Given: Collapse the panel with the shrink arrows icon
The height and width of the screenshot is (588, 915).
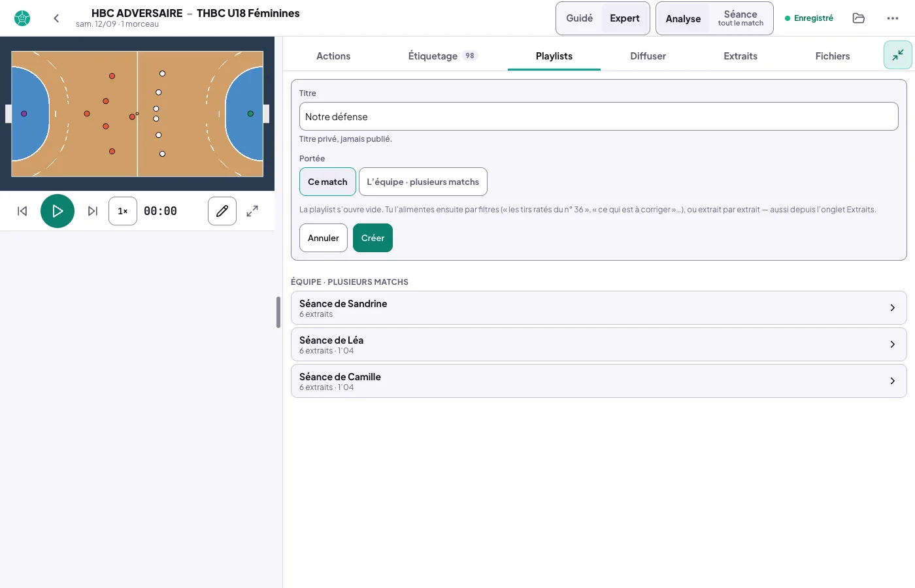Looking at the screenshot, I should point(898,55).
